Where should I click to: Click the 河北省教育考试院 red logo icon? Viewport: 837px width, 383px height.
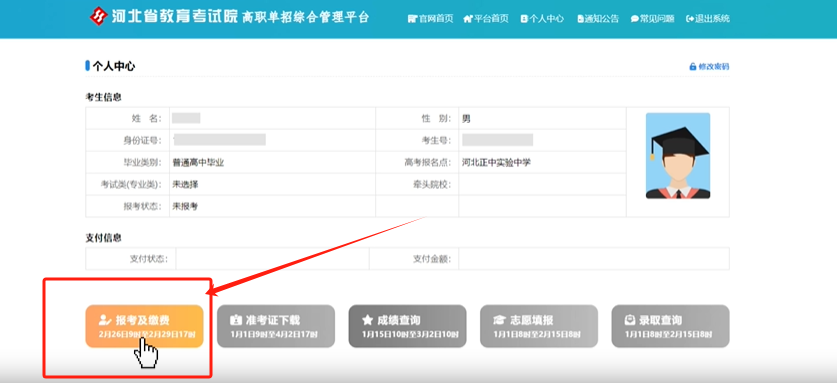(98, 17)
